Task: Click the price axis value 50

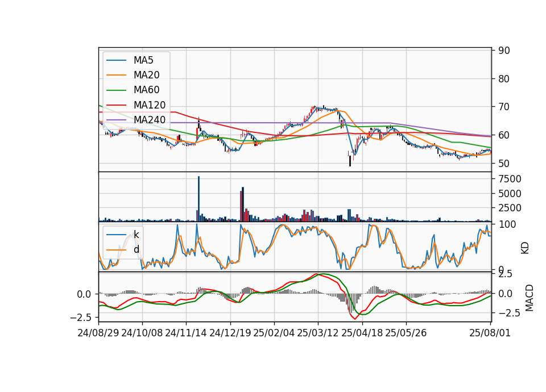Action: point(504,163)
